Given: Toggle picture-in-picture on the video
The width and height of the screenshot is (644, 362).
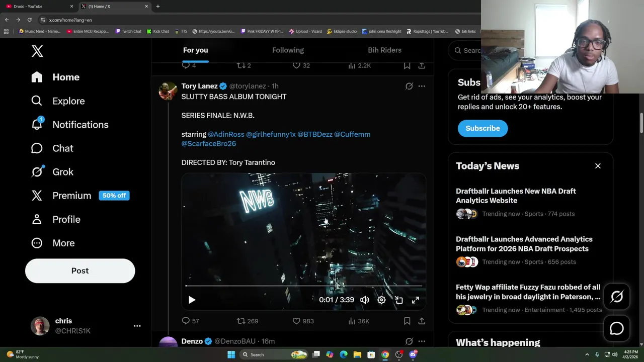Looking at the screenshot, I should tap(398, 300).
